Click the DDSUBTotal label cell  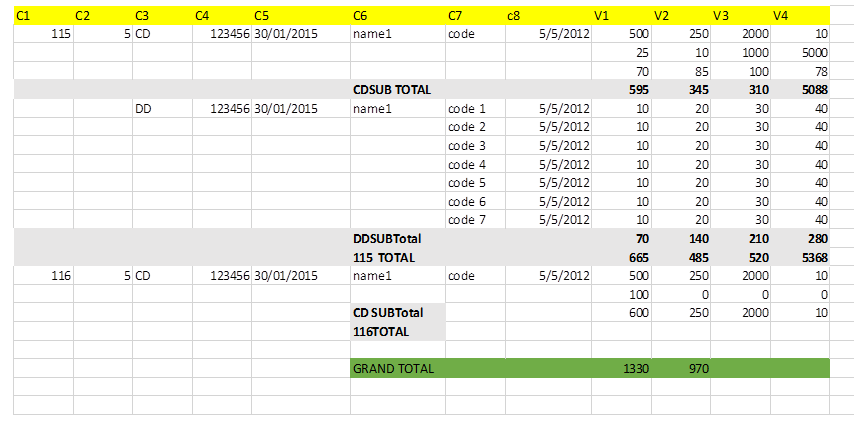point(398,239)
